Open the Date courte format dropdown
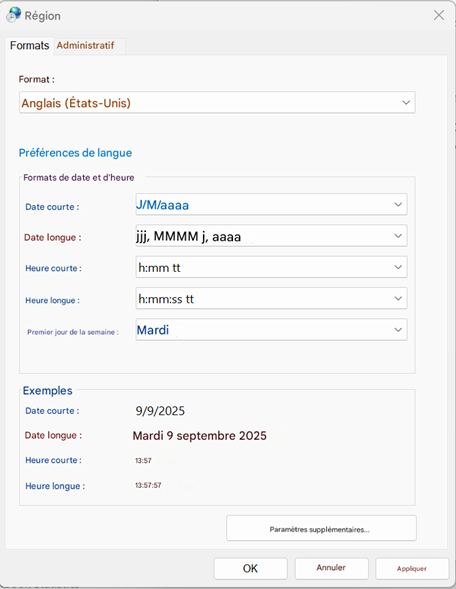 (271, 204)
